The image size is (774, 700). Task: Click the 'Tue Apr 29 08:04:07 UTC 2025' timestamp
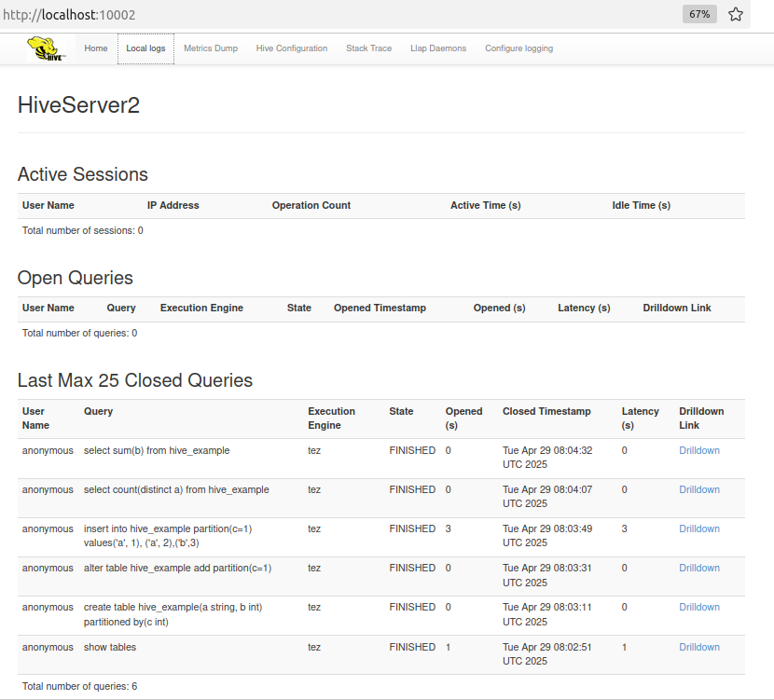pyautogui.click(x=547, y=496)
